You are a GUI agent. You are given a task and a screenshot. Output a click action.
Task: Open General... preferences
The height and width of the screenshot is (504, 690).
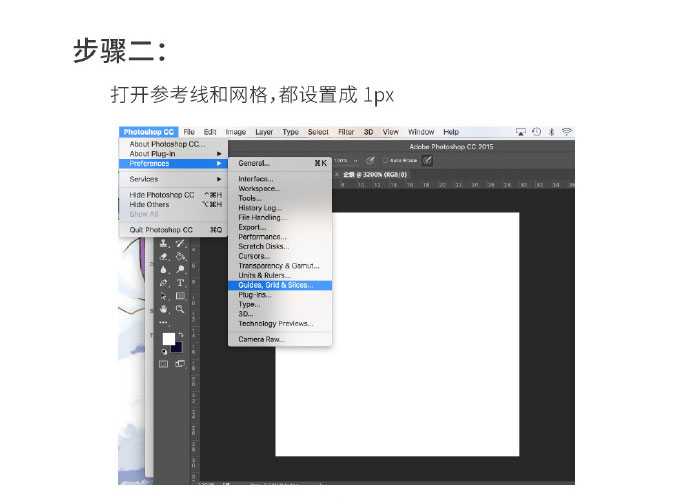[x=280, y=163]
